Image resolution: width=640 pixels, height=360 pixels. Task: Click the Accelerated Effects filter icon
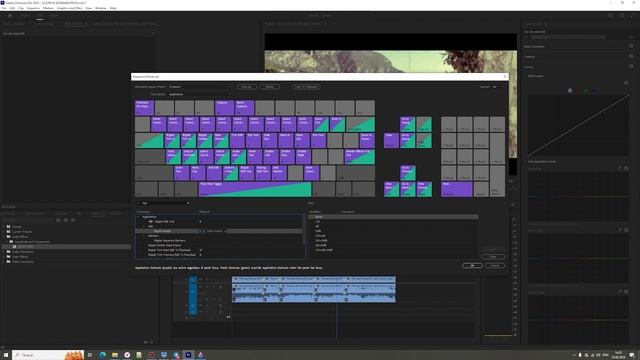coord(58,220)
